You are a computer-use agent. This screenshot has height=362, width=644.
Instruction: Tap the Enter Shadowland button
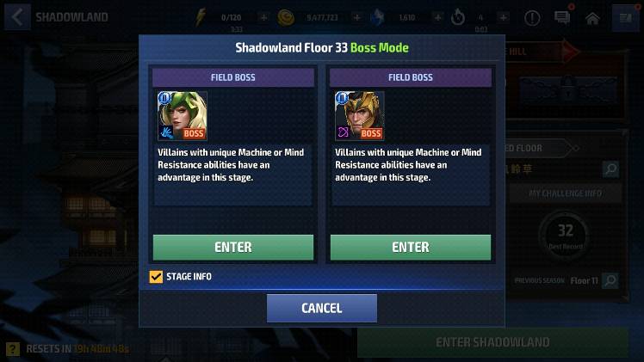click(492, 342)
